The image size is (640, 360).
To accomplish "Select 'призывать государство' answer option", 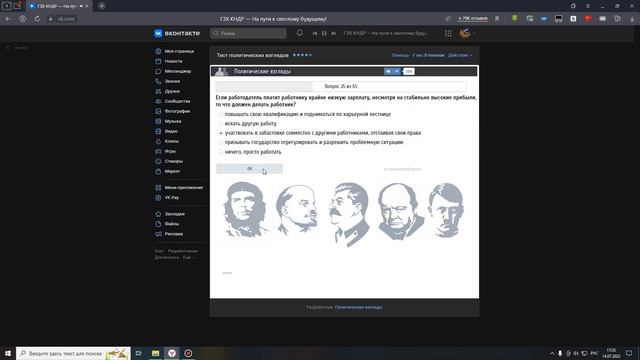I will (x=220, y=142).
